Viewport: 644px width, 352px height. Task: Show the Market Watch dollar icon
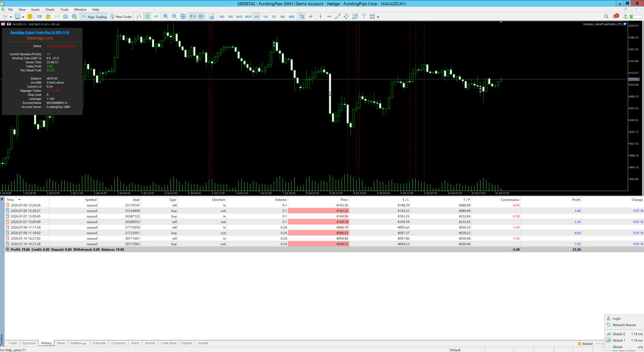[x=30, y=17]
